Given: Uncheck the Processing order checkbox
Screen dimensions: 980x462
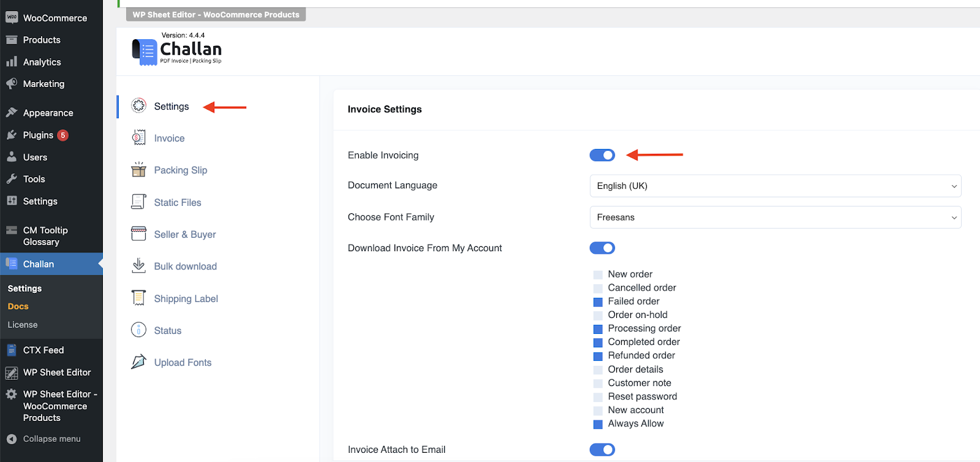Looking at the screenshot, I should pos(598,329).
